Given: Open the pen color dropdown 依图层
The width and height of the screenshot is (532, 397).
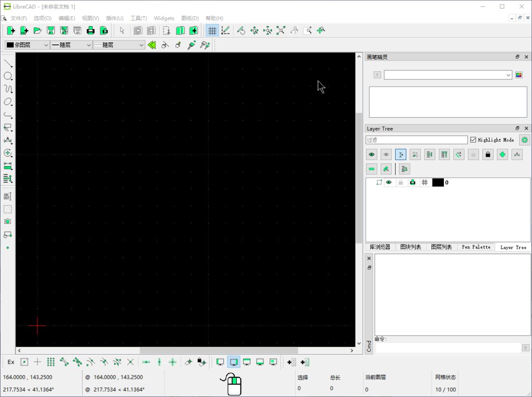Looking at the screenshot, I should coord(27,45).
